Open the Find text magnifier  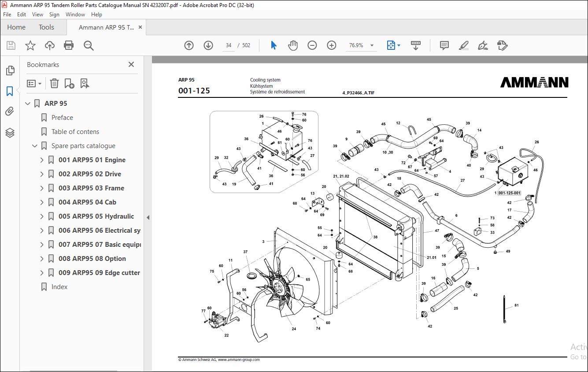89,45
